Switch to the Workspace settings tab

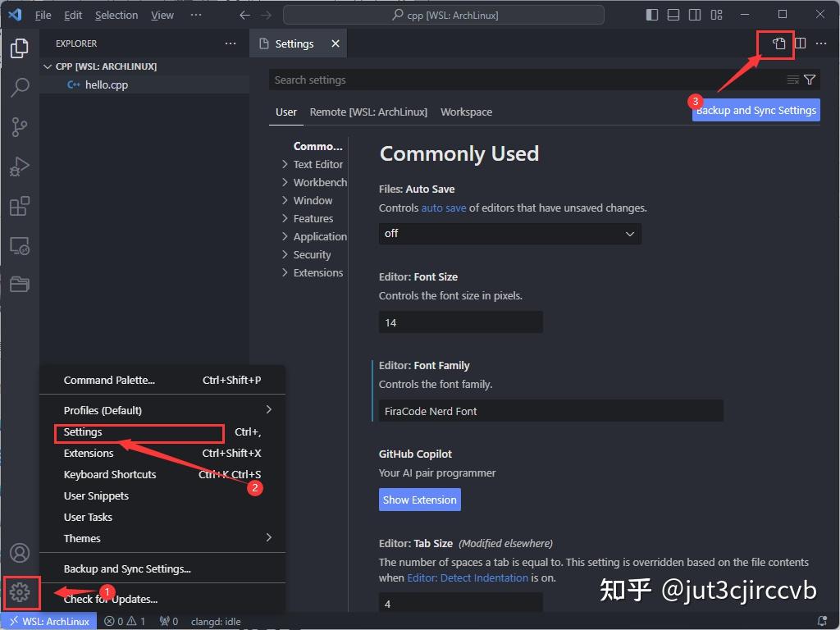coord(466,112)
